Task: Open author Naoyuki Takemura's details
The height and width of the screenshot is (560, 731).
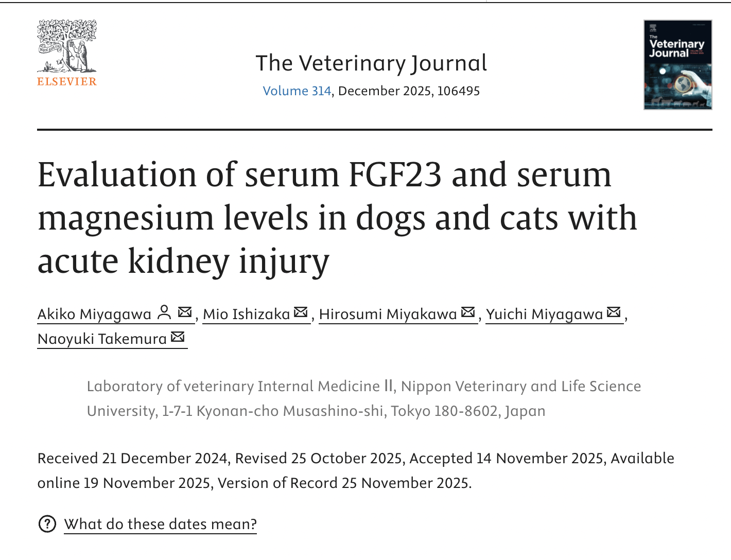Action: pyautogui.click(x=102, y=339)
